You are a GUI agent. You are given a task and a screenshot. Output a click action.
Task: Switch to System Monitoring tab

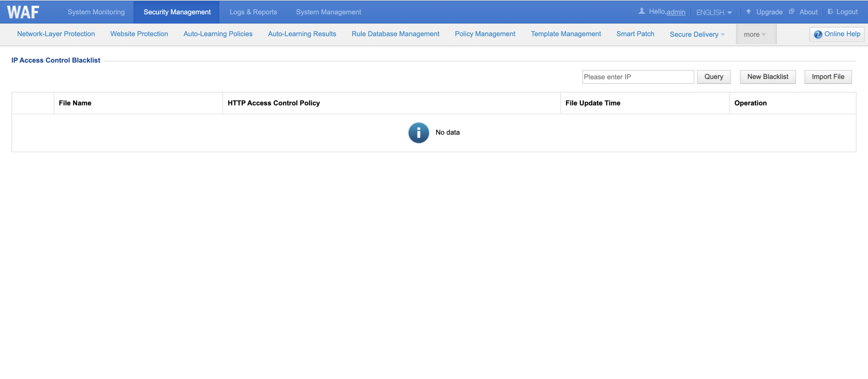[96, 12]
